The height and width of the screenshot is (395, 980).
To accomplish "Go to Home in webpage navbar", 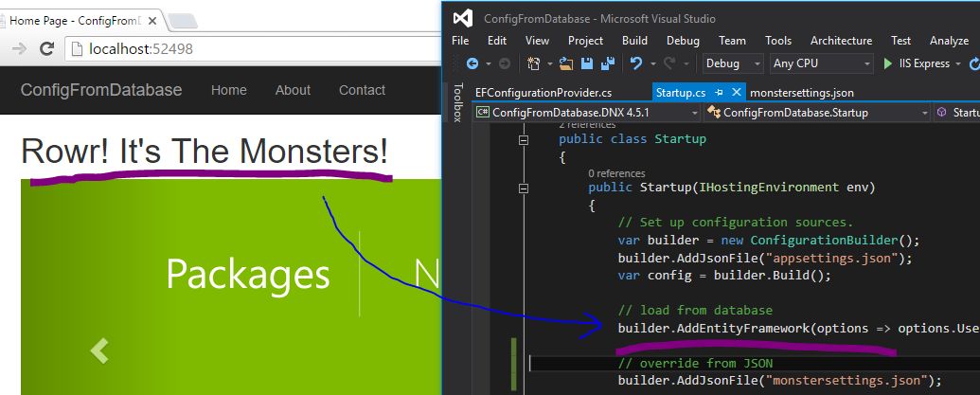I will click(229, 90).
